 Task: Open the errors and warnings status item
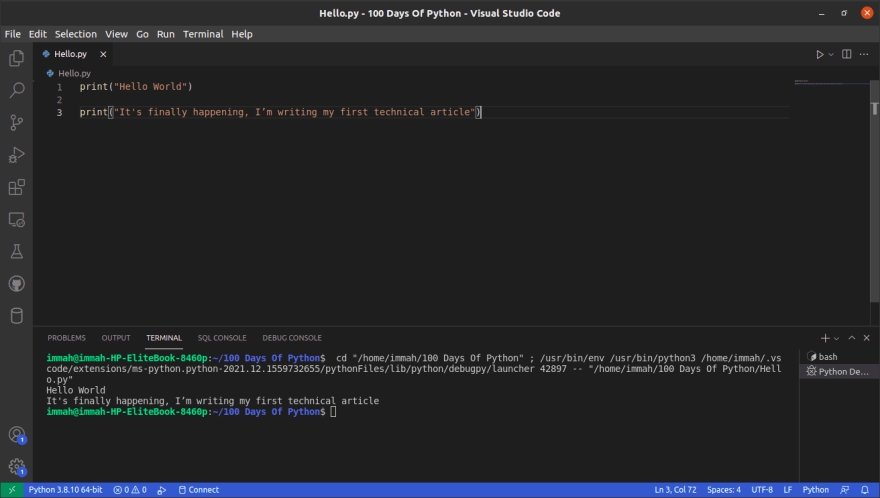[130, 490]
